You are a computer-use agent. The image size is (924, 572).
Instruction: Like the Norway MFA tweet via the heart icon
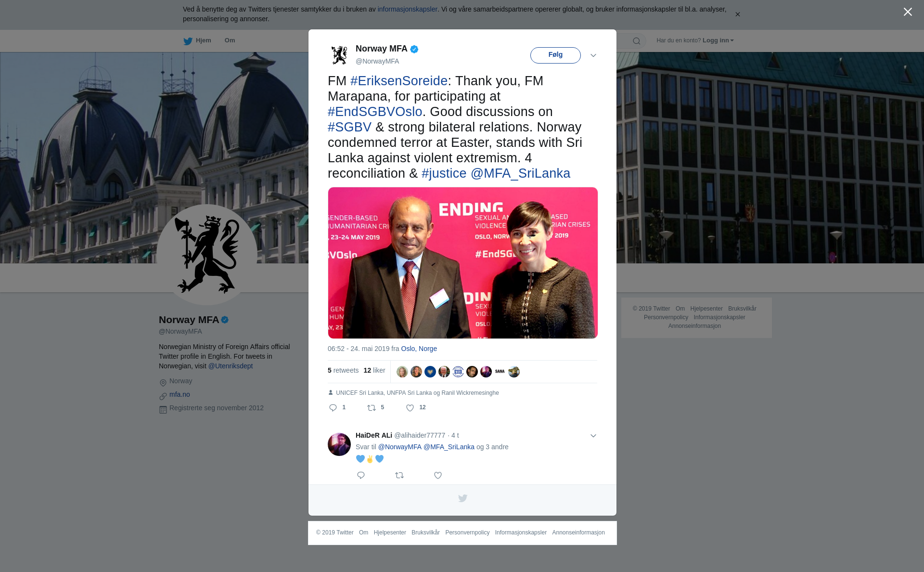pyautogui.click(x=410, y=408)
